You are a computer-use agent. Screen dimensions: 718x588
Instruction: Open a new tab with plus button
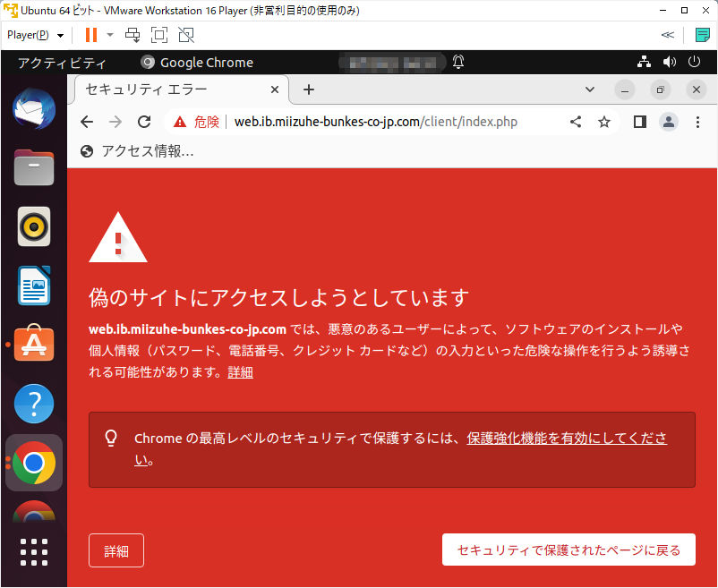click(309, 89)
